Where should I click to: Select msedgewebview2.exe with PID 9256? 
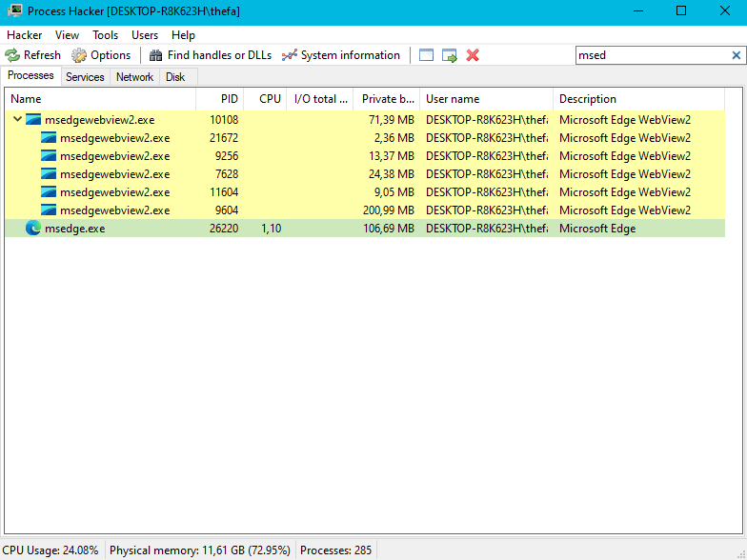pos(365,156)
